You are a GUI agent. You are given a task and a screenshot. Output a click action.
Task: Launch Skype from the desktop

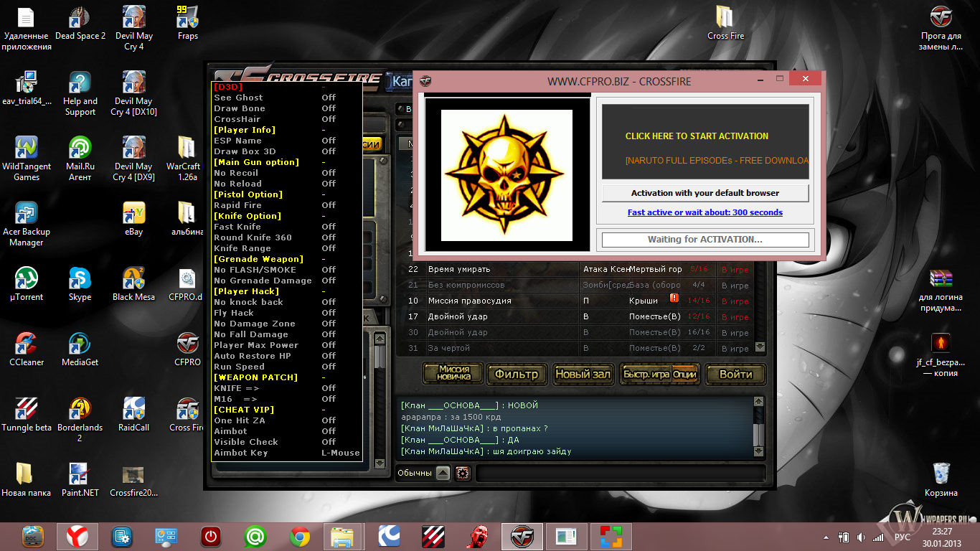[80, 283]
